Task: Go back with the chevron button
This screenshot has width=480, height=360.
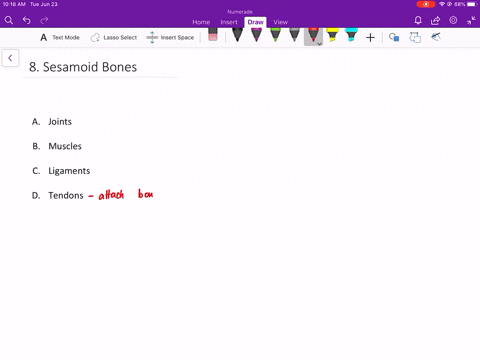Action: 10,58
